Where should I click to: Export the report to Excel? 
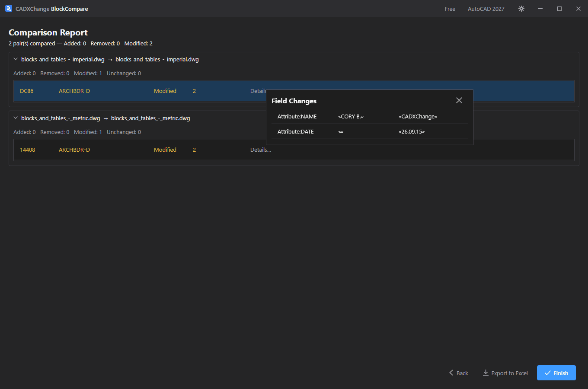click(x=505, y=373)
